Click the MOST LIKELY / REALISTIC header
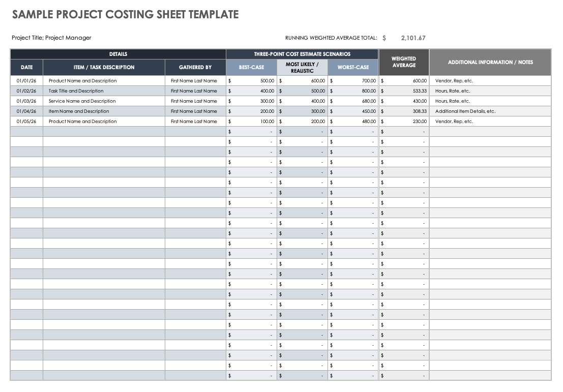This screenshot has width=563, height=392. [x=302, y=67]
